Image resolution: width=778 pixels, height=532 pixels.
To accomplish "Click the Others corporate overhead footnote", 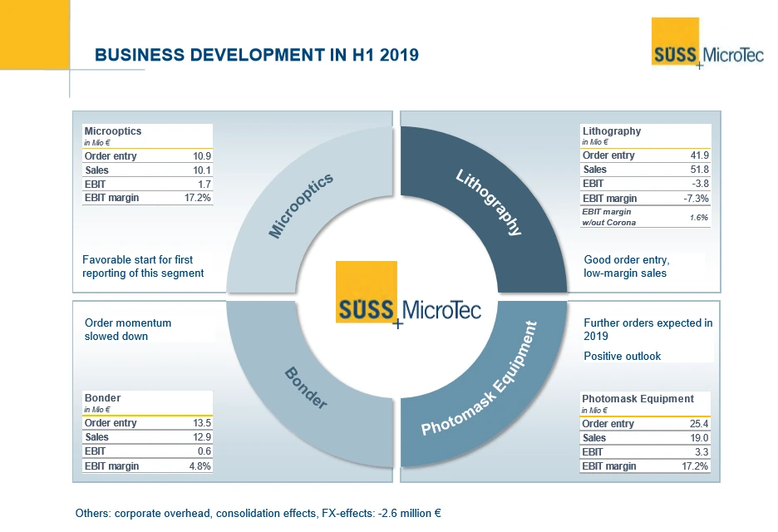I will (x=257, y=513).
